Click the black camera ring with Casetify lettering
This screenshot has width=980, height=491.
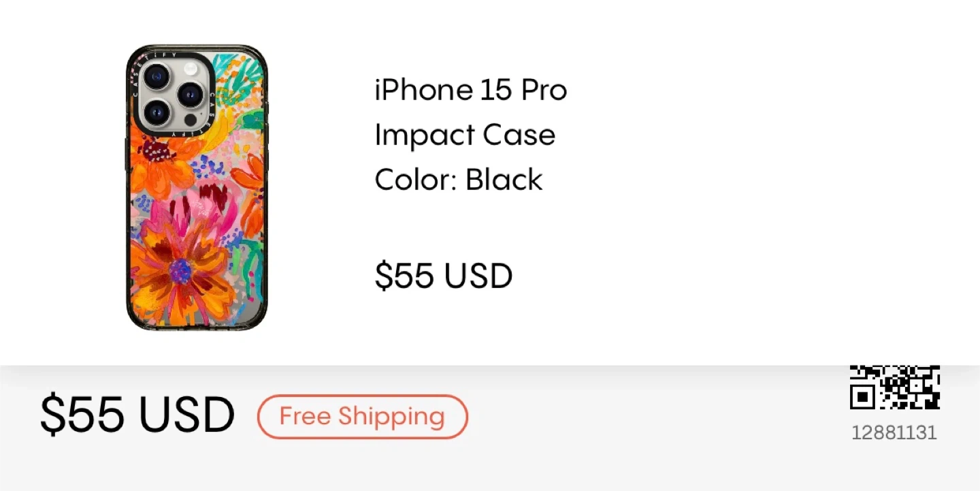pos(174,94)
